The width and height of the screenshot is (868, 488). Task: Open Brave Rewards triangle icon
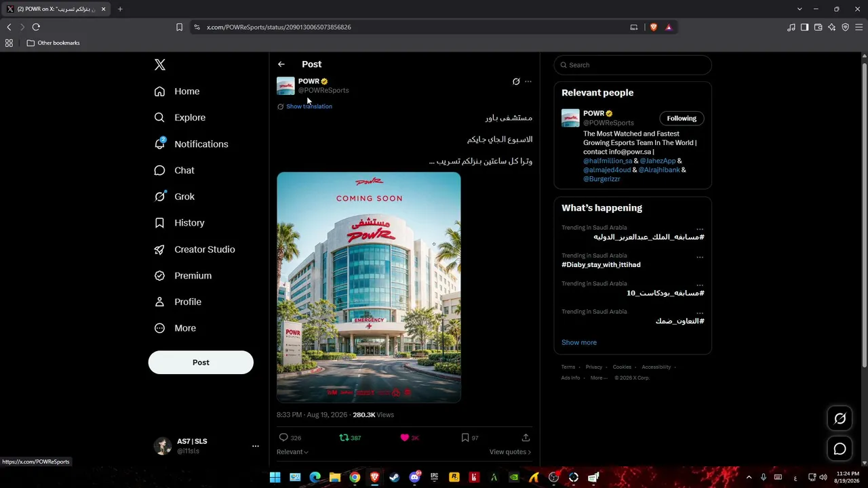tap(669, 27)
